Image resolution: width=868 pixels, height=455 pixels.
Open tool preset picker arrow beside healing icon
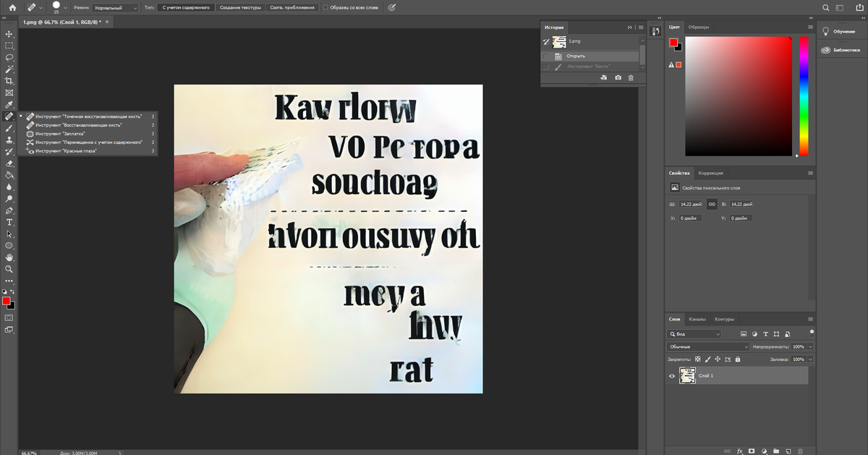coord(41,7)
